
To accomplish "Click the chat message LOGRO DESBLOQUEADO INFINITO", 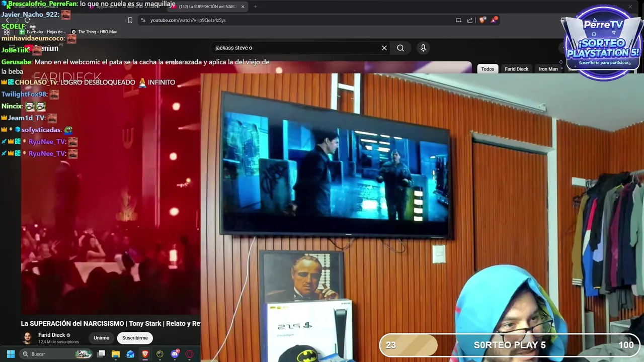I will tap(117, 82).
